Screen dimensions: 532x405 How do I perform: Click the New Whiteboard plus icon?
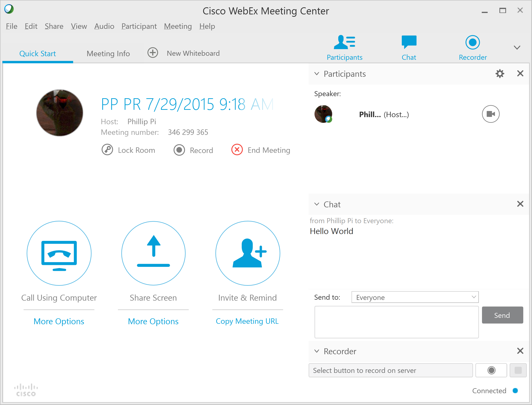point(153,53)
